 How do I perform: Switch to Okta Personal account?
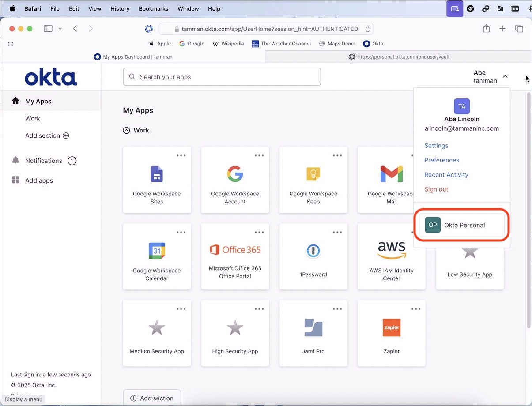462,225
